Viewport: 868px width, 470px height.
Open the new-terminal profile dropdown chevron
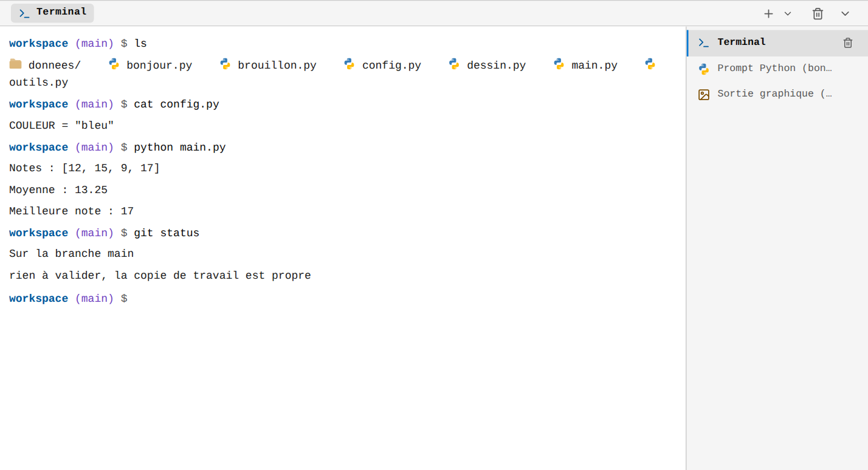point(788,13)
